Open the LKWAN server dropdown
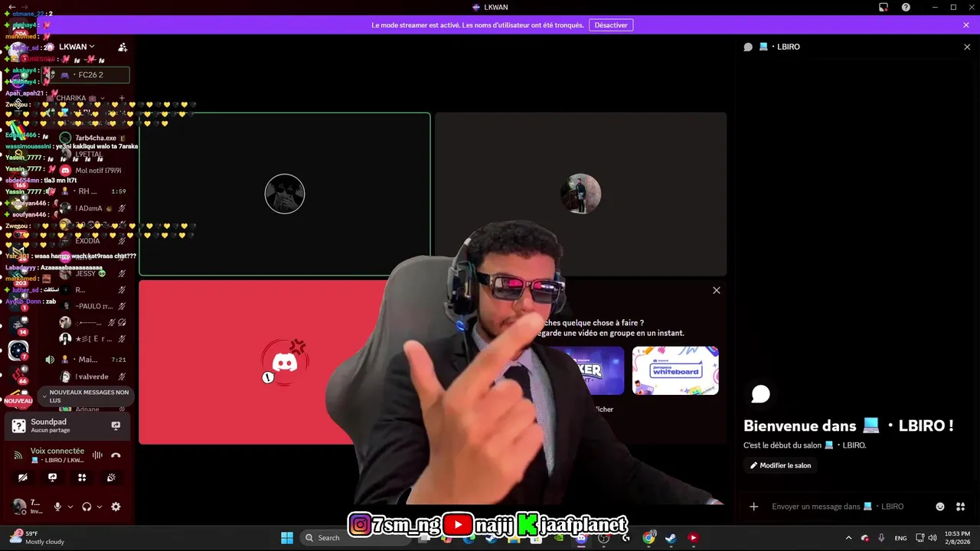This screenshot has height=551, width=980. pos(77,47)
